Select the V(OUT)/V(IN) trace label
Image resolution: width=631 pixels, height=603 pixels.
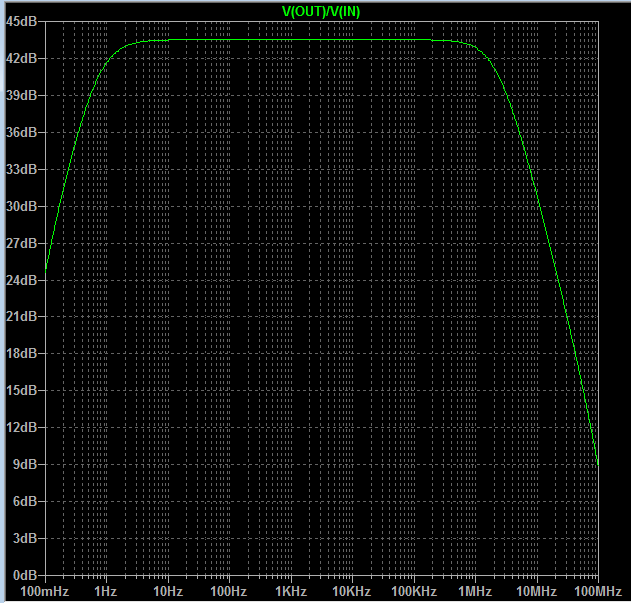(321, 11)
